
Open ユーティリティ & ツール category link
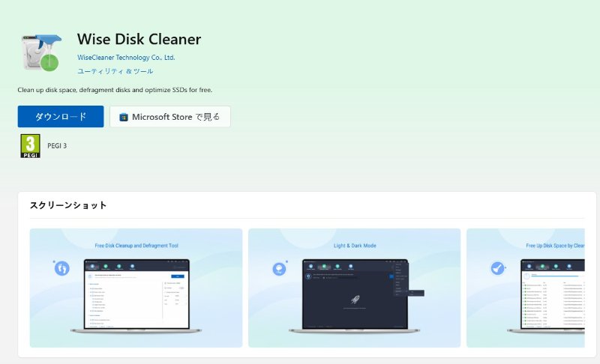(115, 71)
